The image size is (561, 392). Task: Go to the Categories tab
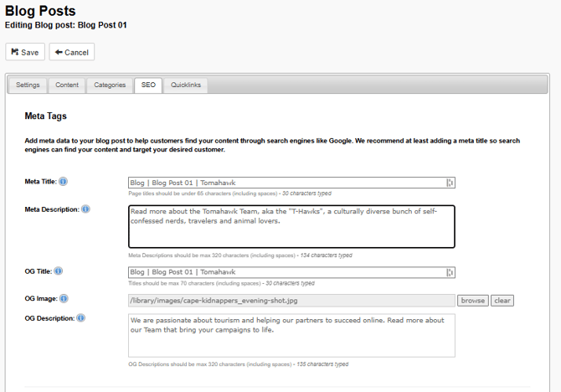tap(110, 85)
